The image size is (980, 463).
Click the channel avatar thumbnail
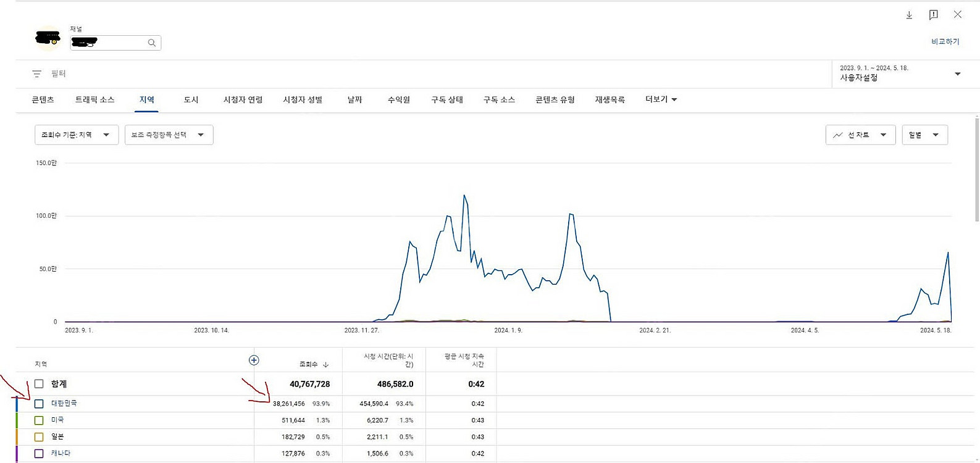click(48, 38)
